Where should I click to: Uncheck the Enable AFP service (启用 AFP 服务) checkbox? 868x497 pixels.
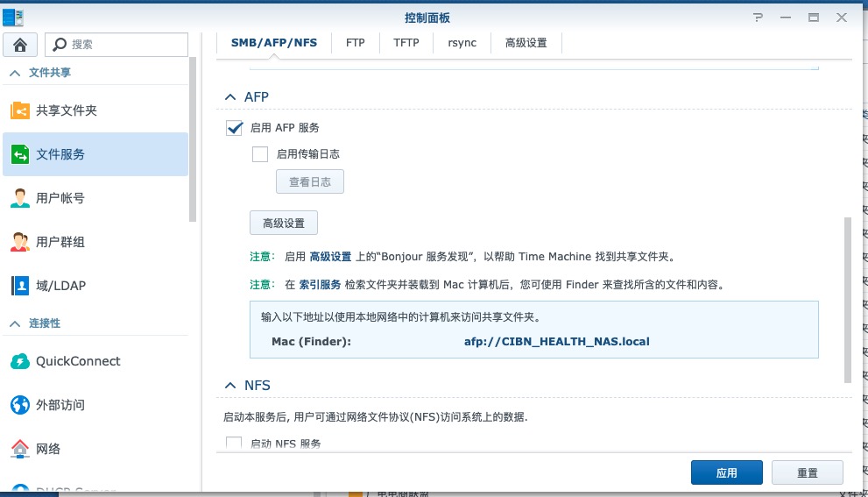[235, 128]
